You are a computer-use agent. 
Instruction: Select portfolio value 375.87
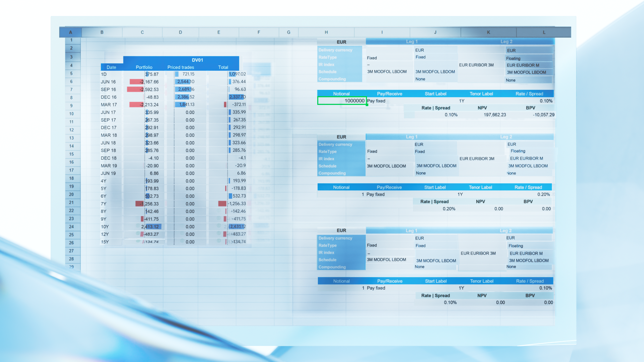tap(152, 74)
